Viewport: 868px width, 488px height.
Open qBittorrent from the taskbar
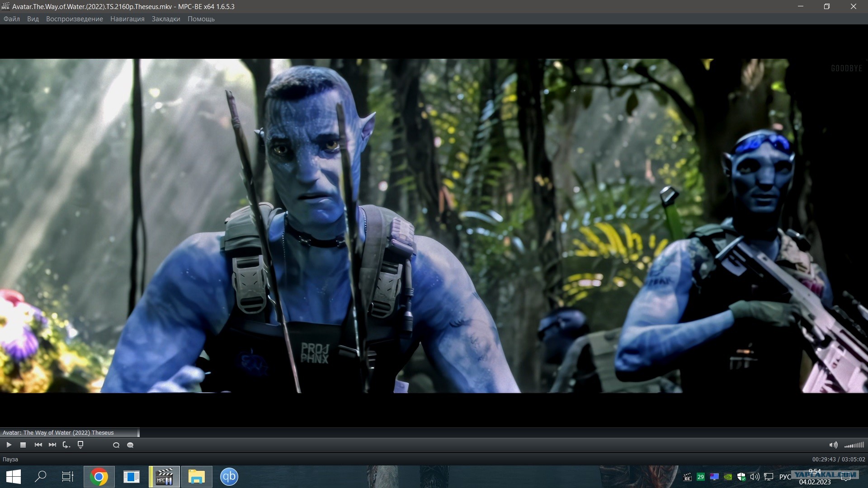point(229,477)
